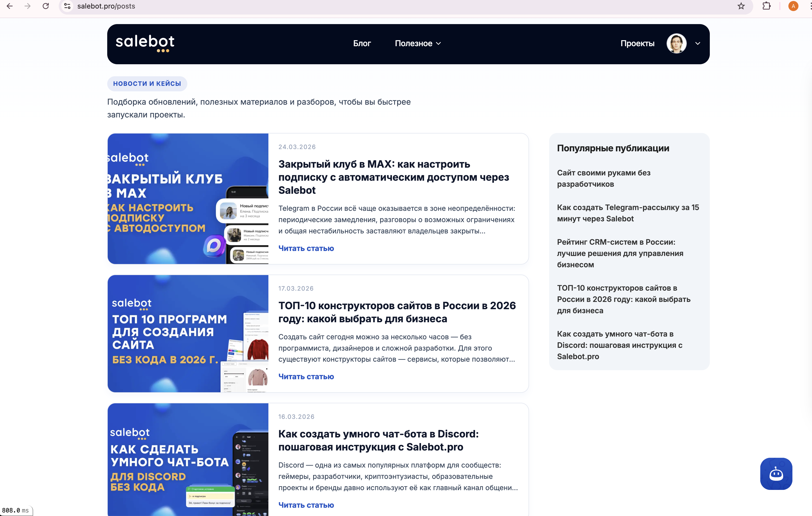This screenshot has height=516, width=812.
Task: Open site information icon in address bar
Action: 68,6
